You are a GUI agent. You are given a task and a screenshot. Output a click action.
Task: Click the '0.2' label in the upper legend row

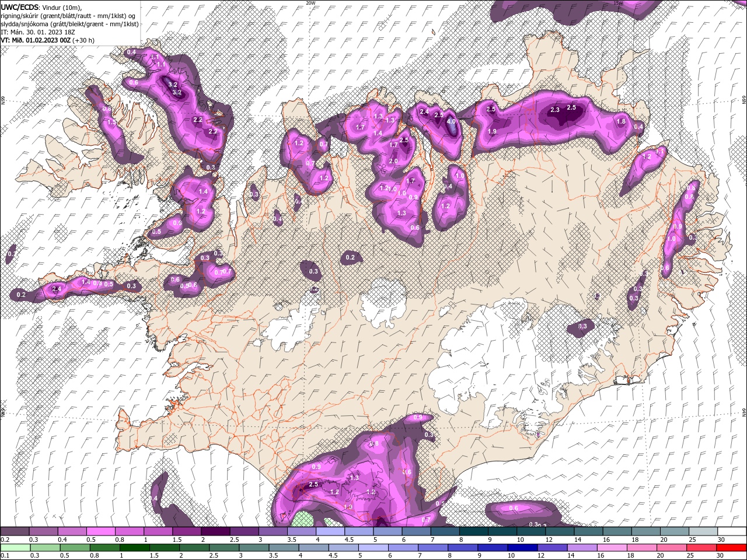pos(5,540)
